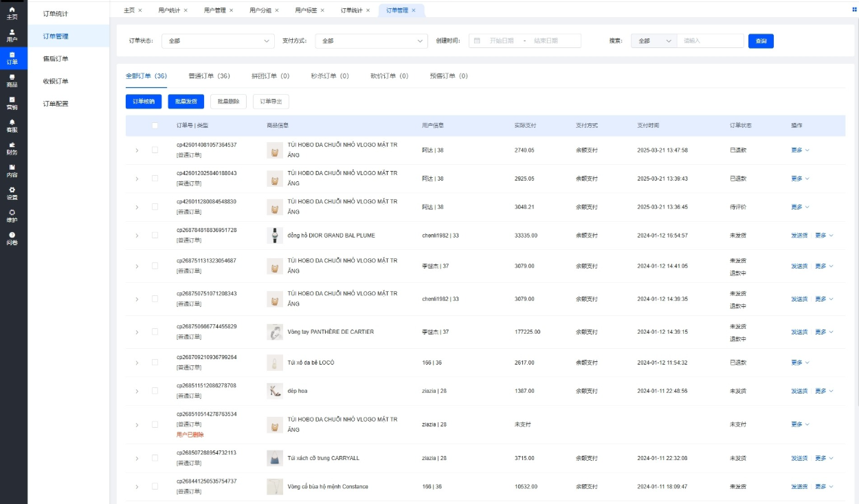Click 发送货 link for the dép hoa order
The width and height of the screenshot is (859, 504).
pyautogui.click(x=799, y=391)
